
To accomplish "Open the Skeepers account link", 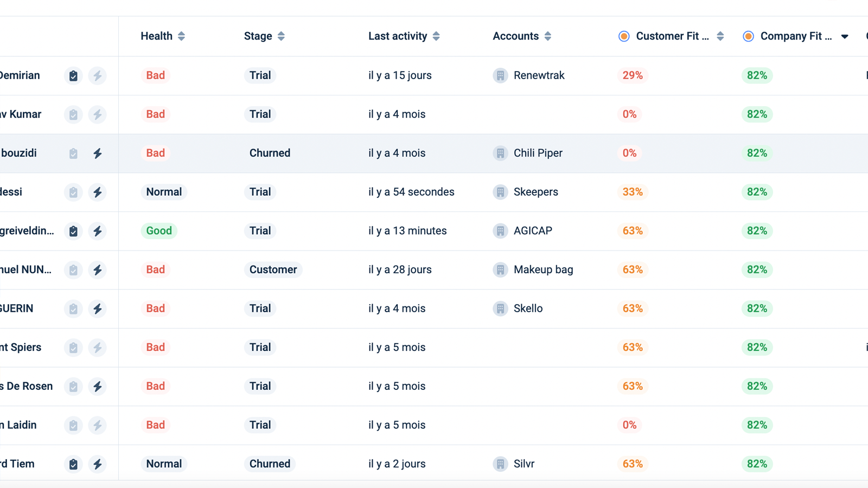I will click(x=536, y=192).
